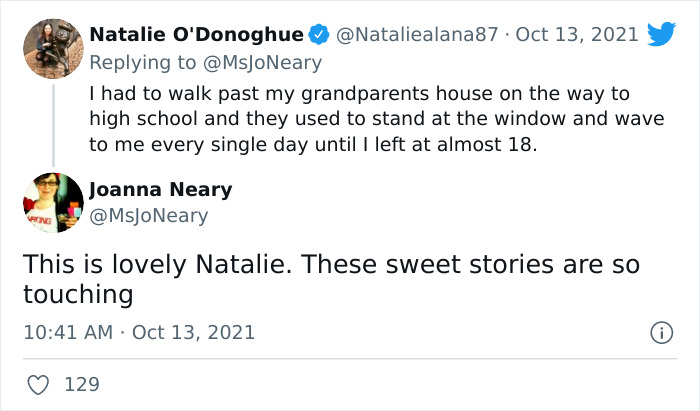
Task: Open the @MsJoNeary handle below Joanna Neary
Action: (149, 215)
